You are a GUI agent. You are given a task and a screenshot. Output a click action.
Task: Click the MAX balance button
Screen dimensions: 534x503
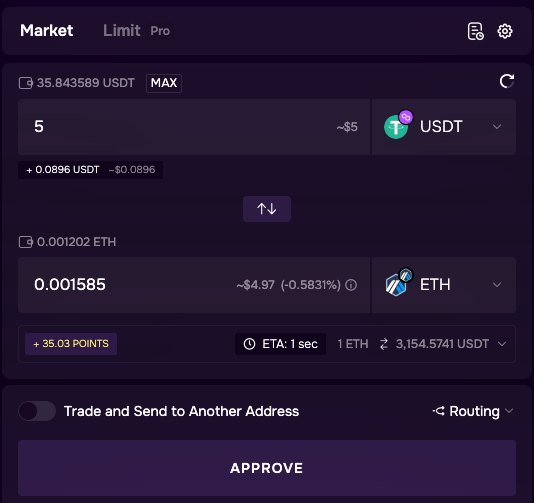(164, 83)
